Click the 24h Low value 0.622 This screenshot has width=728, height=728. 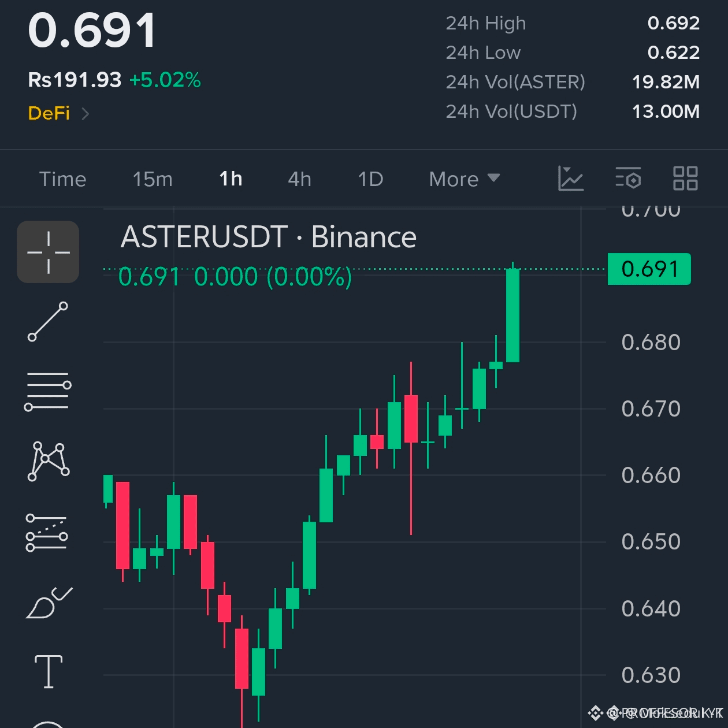[x=674, y=53]
